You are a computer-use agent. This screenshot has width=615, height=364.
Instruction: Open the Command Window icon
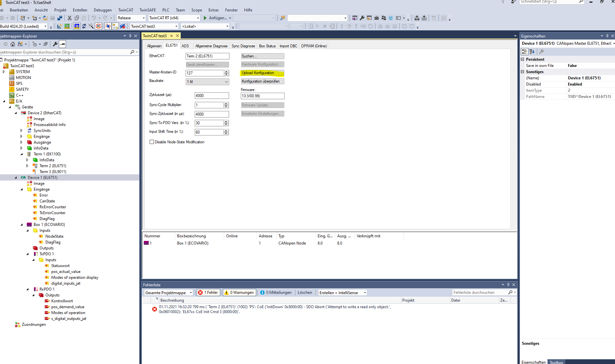[398, 18]
